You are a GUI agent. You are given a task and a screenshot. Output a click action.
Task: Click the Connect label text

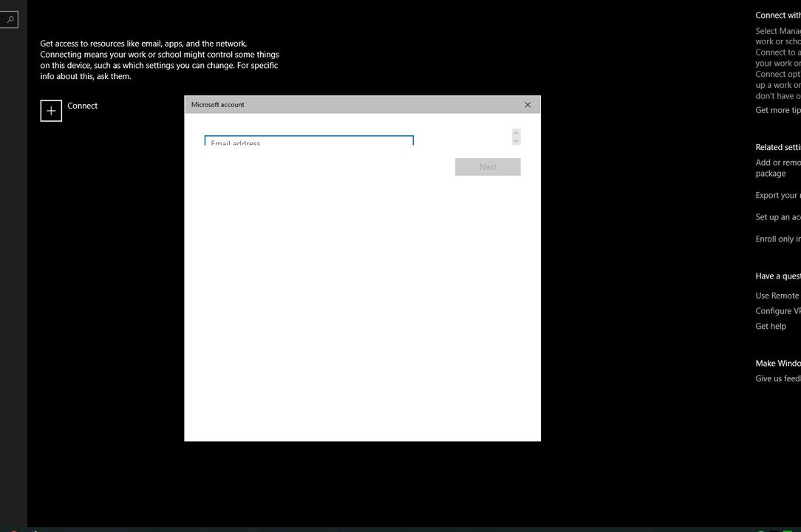pos(82,106)
